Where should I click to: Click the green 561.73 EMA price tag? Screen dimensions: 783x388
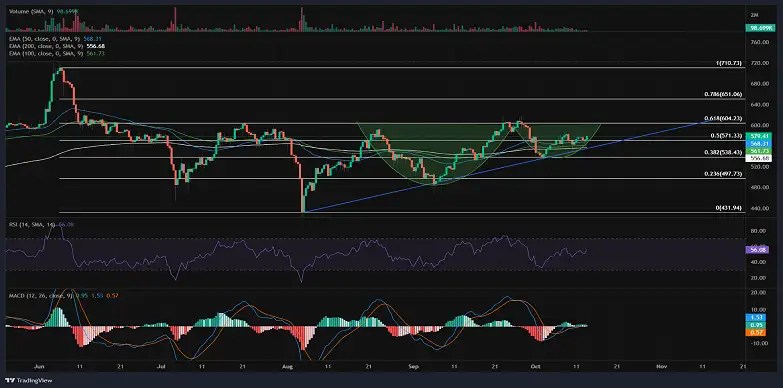pyautogui.click(x=759, y=150)
